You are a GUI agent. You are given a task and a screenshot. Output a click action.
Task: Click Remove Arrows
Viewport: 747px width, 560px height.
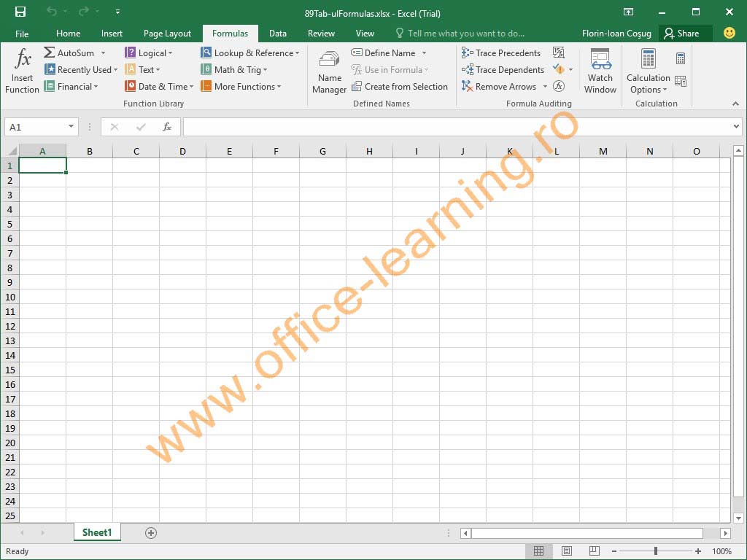(499, 86)
